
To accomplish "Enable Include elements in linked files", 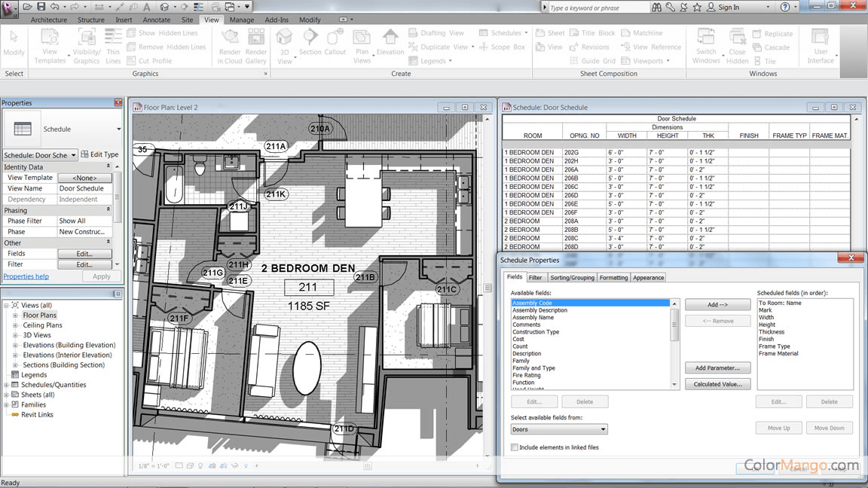I will [515, 447].
